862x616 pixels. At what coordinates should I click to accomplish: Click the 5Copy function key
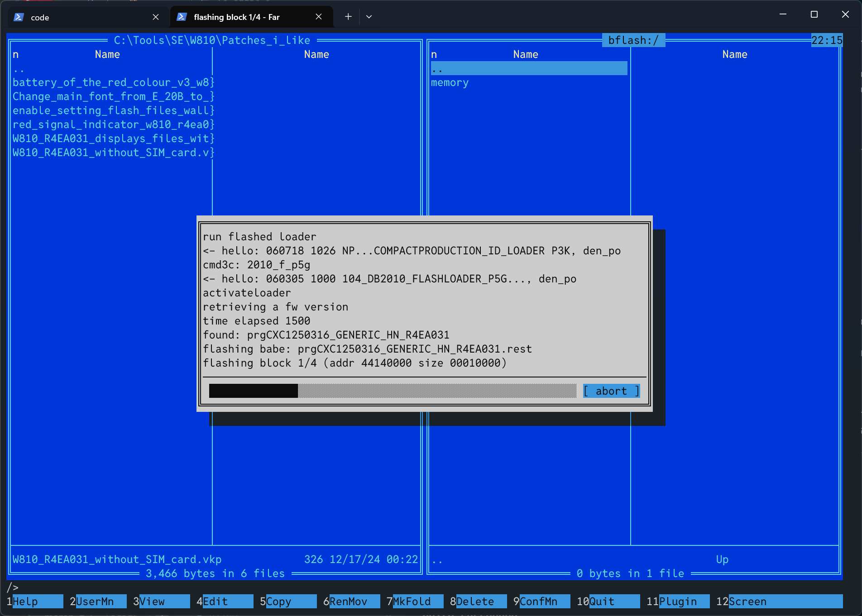coord(288,602)
